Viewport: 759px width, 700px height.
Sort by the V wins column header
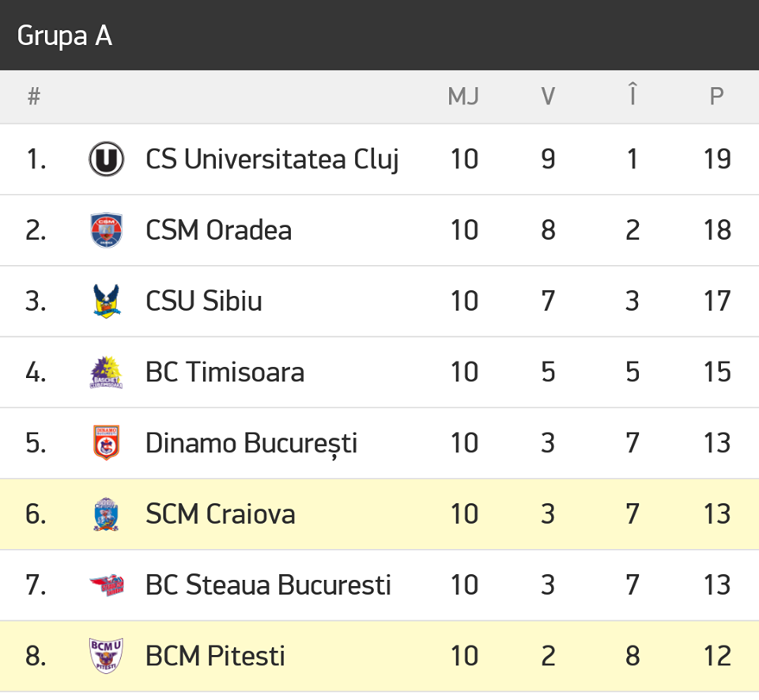[x=548, y=96]
